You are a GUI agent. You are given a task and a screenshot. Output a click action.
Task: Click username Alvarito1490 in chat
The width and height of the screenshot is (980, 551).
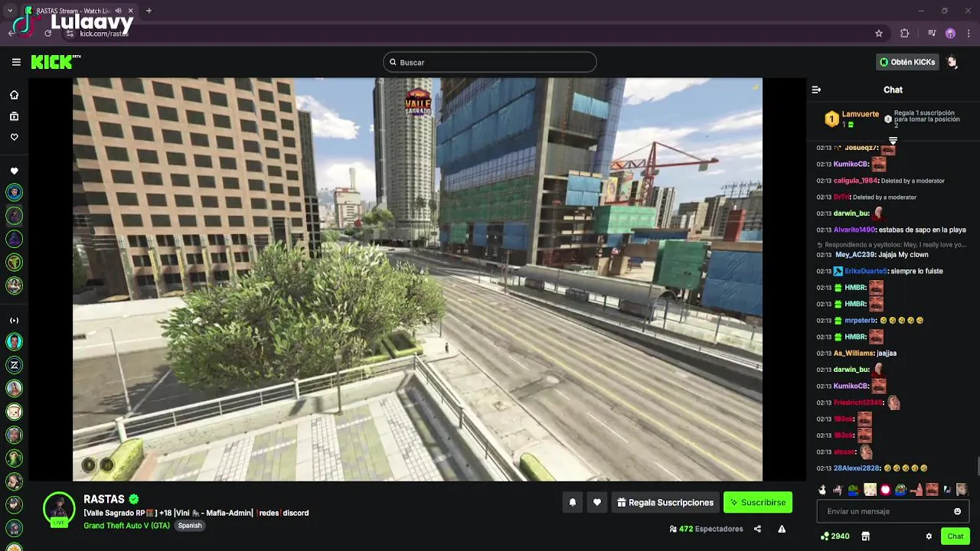[854, 230]
